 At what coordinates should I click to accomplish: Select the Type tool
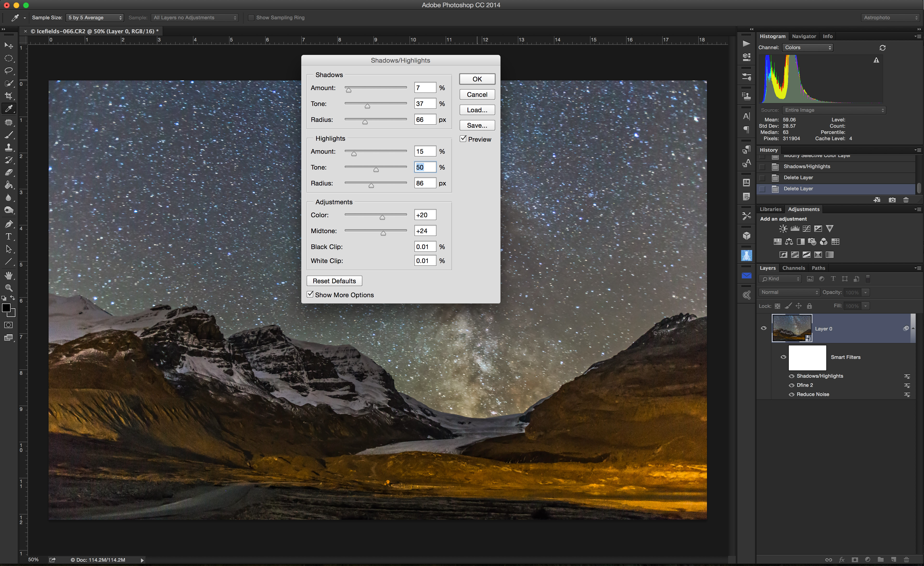[x=8, y=237]
